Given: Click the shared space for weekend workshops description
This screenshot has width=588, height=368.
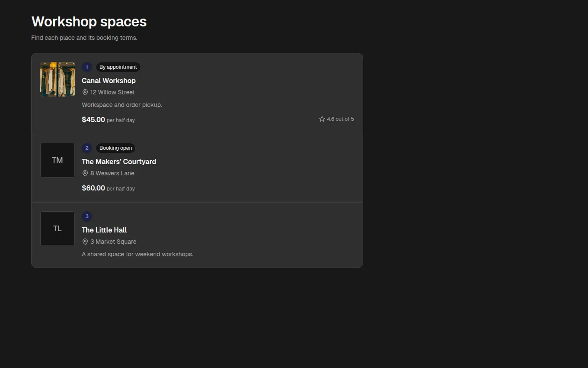Looking at the screenshot, I should pos(137,254).
